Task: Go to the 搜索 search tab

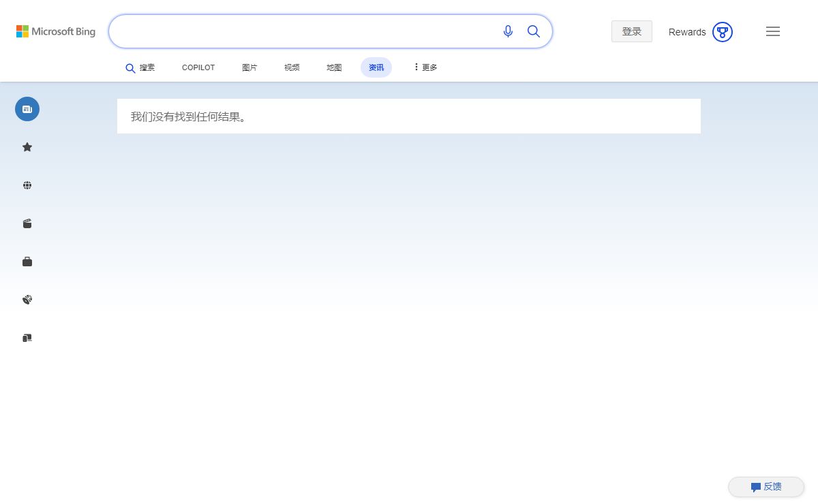Action: click(140, 67)
